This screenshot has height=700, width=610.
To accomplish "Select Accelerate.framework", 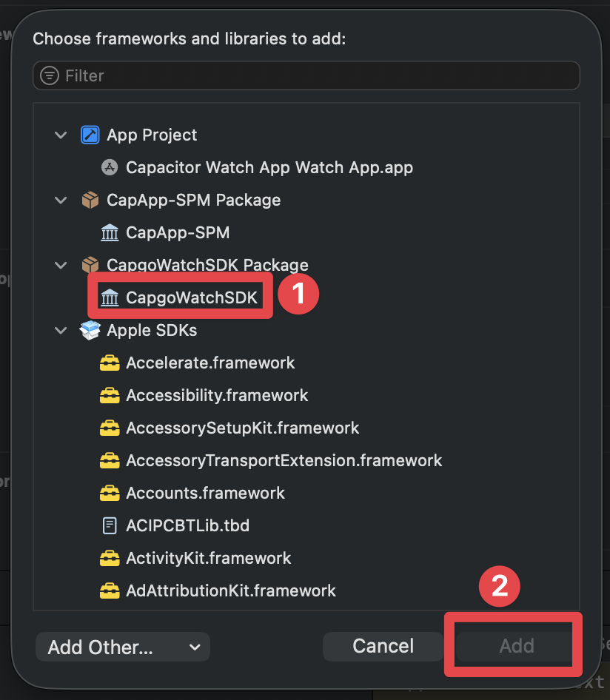I will [210, 363].
